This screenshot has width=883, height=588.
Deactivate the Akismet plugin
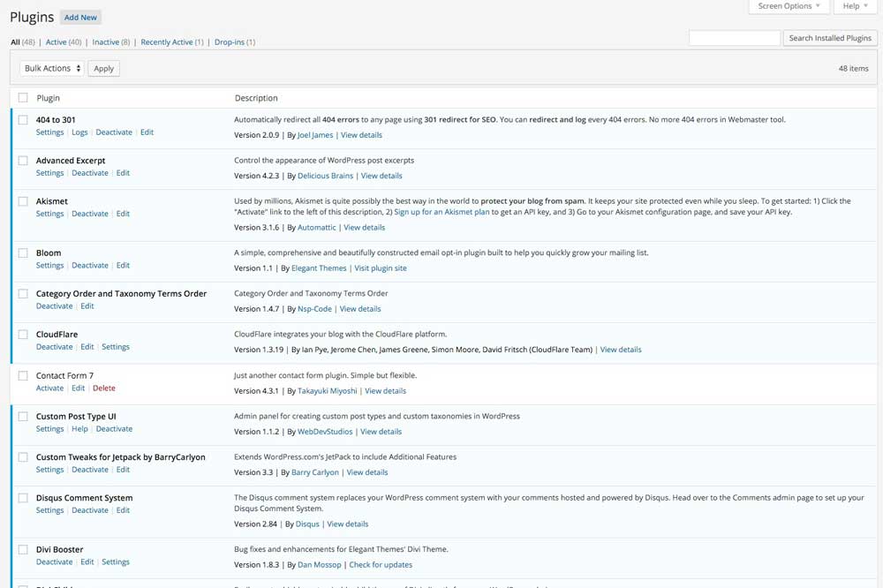pyautogui.click(x=89, y=214)
